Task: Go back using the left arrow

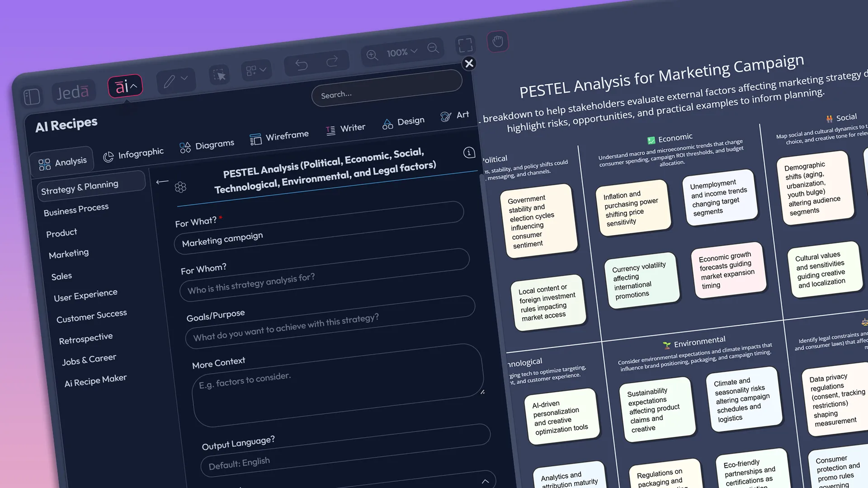Action: (x=162, y=182)
